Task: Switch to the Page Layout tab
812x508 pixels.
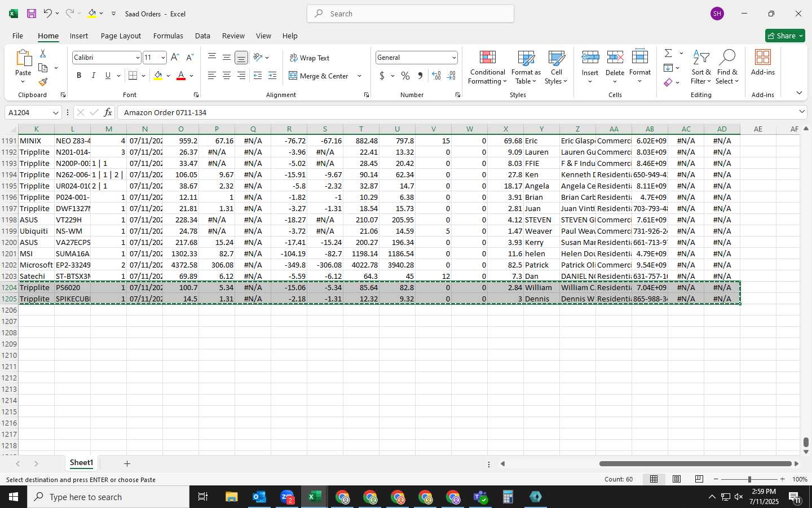Action: click(121, 36)
